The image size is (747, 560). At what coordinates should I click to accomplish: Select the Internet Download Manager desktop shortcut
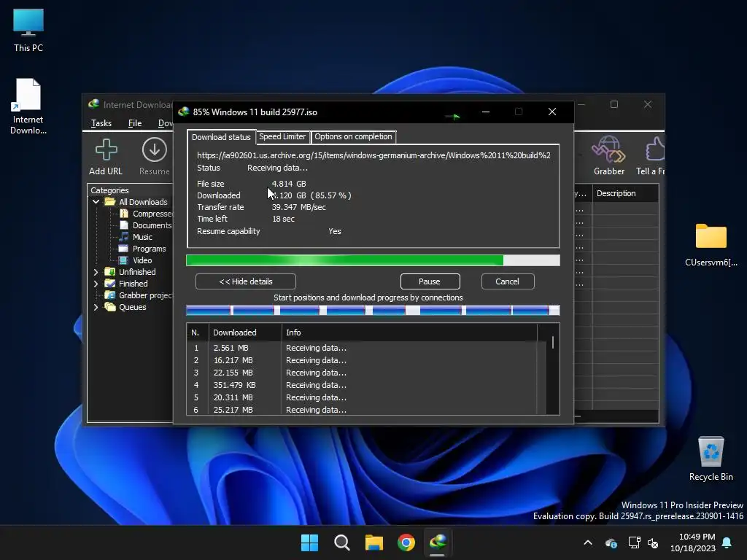(x=28, y=106)
